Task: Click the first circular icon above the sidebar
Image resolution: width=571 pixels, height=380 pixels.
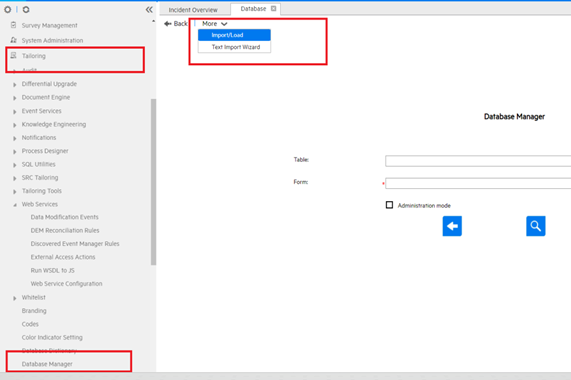Action: point(8,9)
